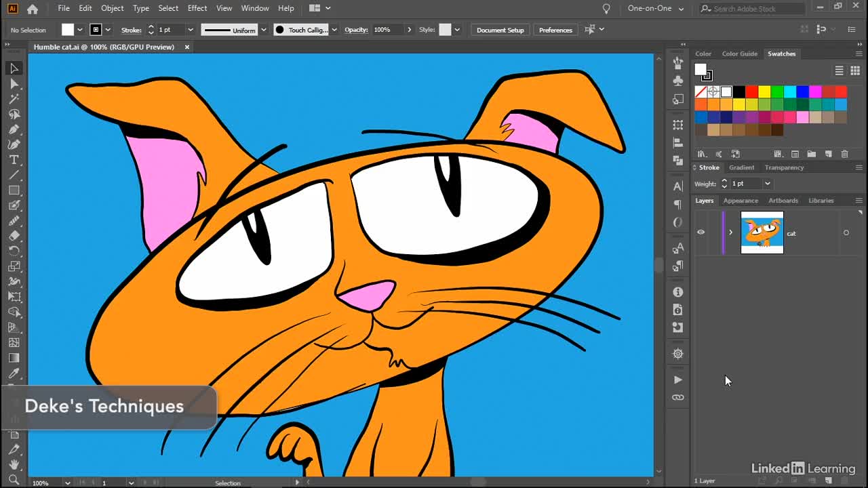Toggle visibility eye of cat layer
This screenshot has height=488, width=868.
[x=701, y=232]
